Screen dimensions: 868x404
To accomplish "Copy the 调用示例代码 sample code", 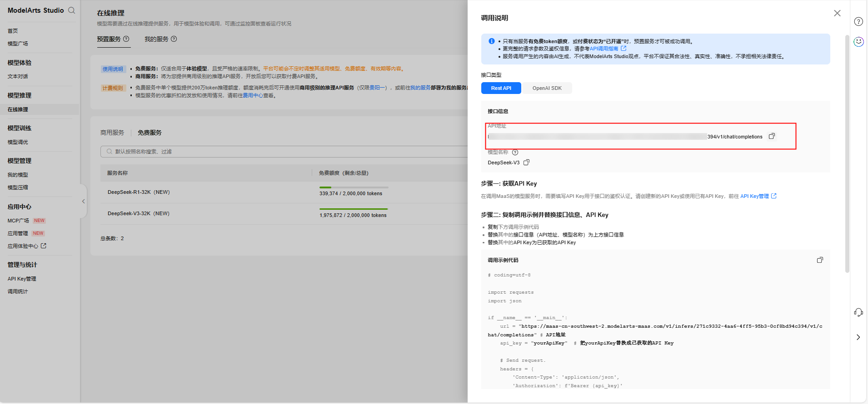I will click(x=820, y=260).
